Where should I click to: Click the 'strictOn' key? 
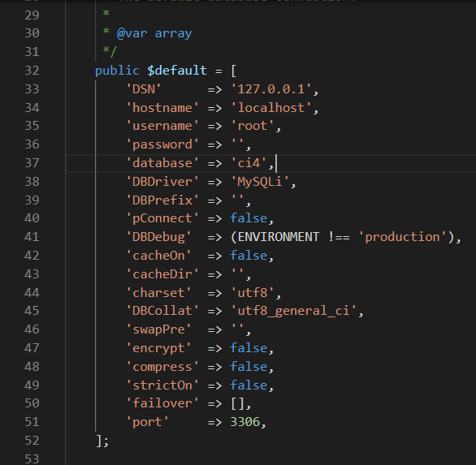[162, 385]
